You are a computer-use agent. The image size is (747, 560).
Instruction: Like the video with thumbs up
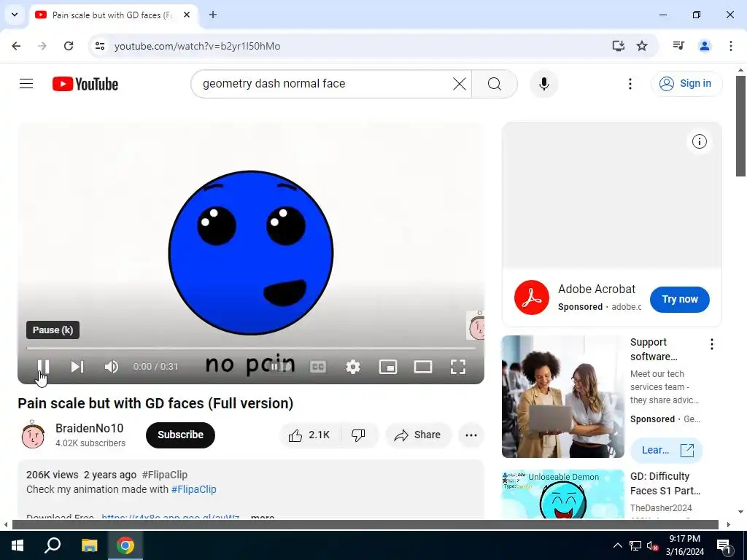pos(310,435)
